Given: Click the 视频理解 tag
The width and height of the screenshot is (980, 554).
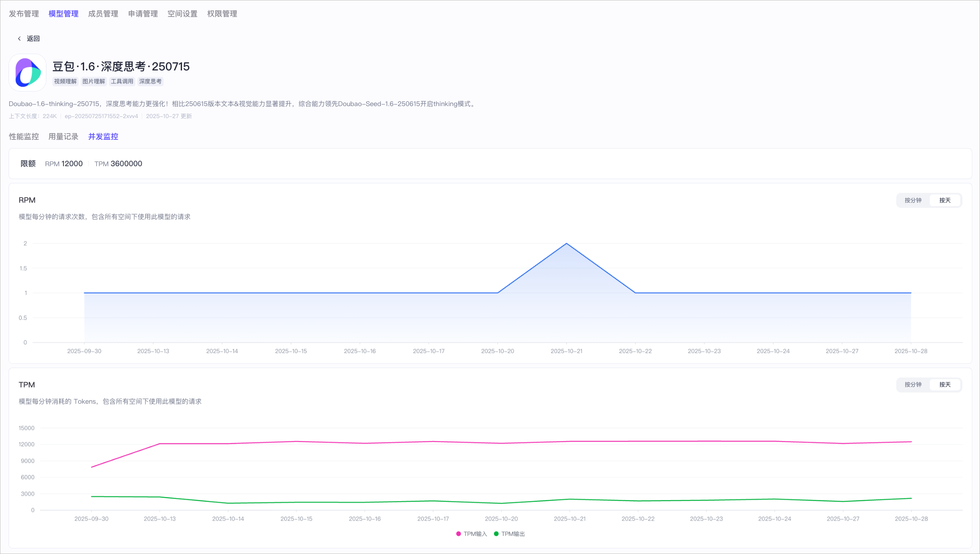Looking at the screenshot, I should click(x=65, y=81).
